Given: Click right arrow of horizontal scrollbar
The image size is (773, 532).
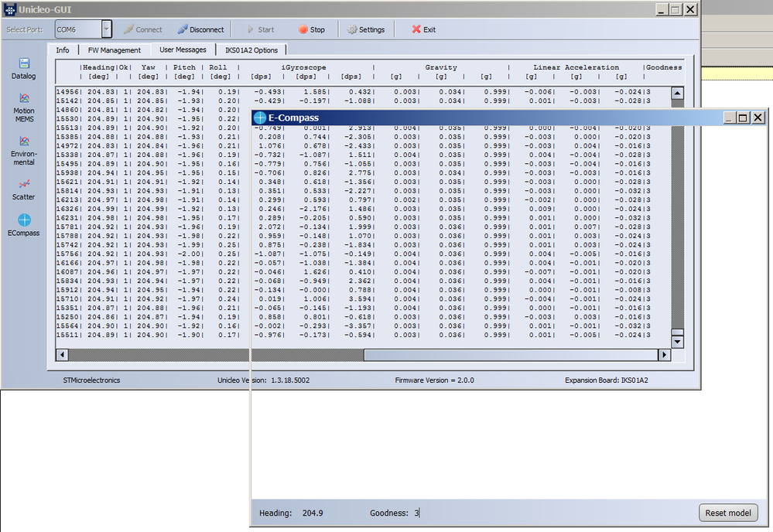Looking at the screenshot, I should coord(664,355).
